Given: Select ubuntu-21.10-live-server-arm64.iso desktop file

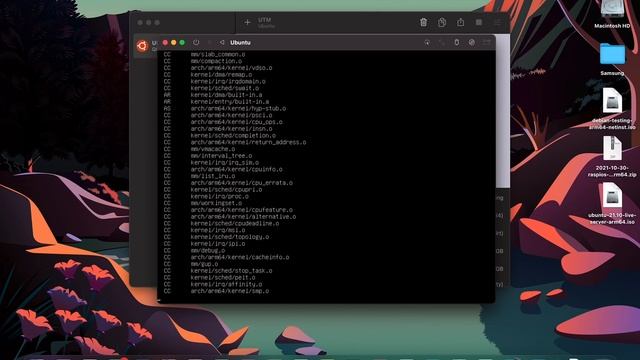Looking at the screenshot, I should click(x=612, y=203).
